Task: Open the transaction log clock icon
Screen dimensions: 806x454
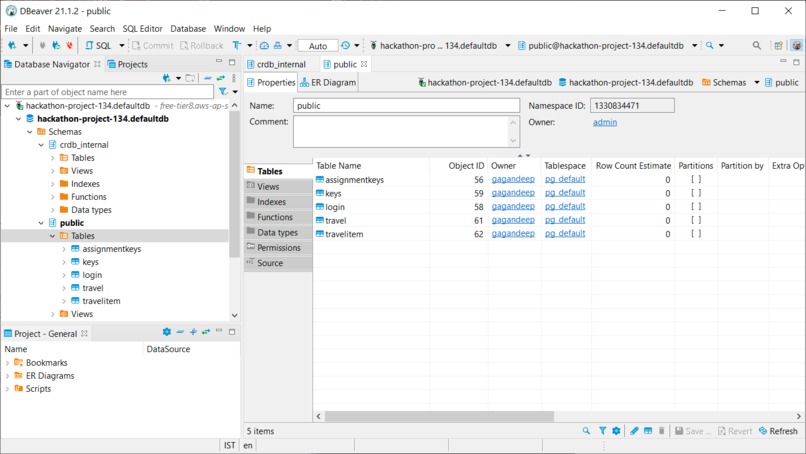Action: pyautogui.click(x=345, y=45)
